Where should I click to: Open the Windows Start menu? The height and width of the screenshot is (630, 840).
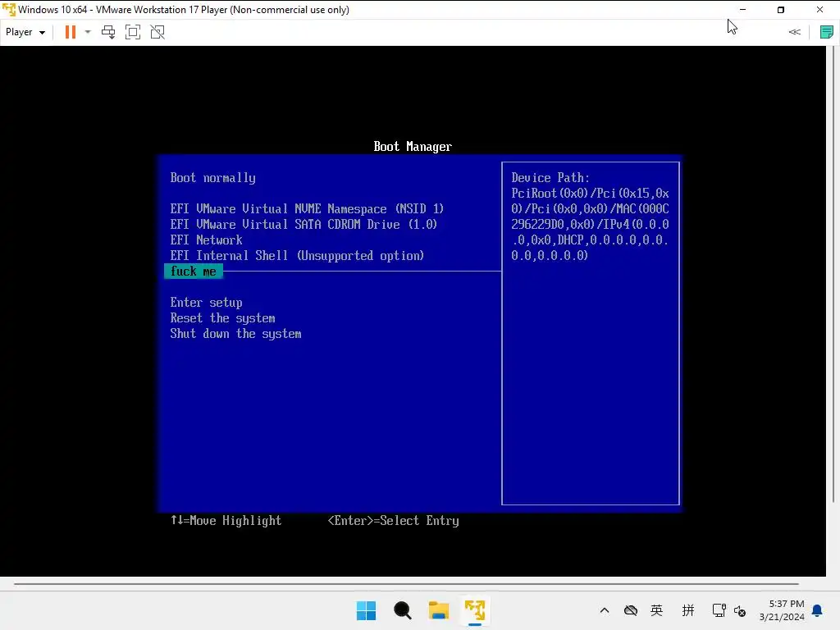tap(367, 610)
